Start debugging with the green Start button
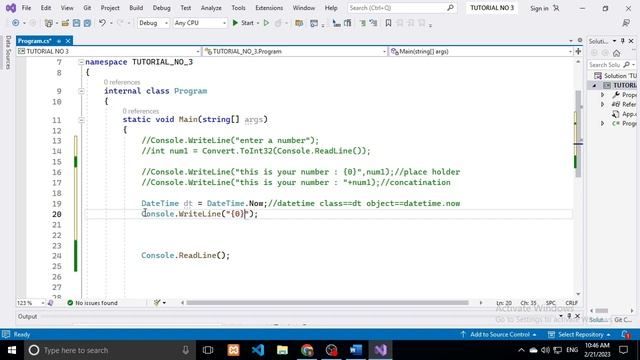 tap(243, 23)
